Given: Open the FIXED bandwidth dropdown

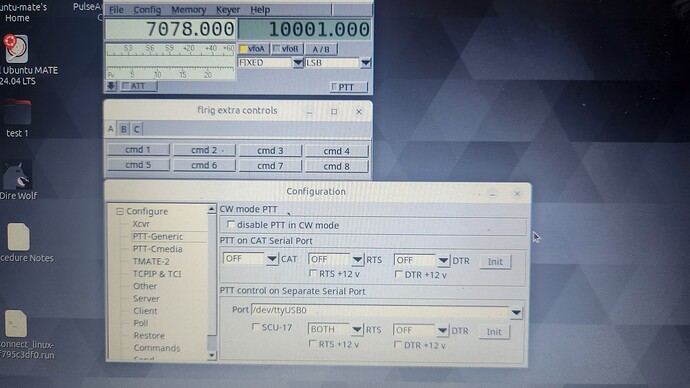Looking at the screenshot, I should (x=297, y=63).
